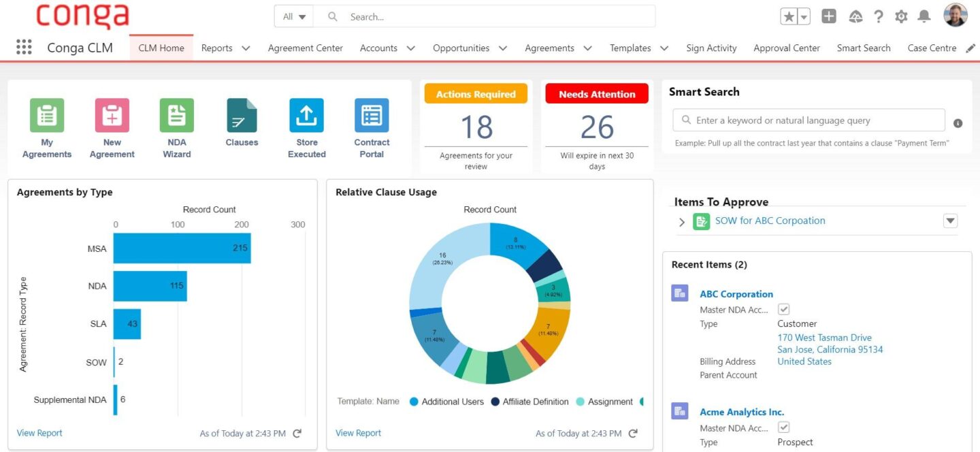
Task: Open the Approval Center tab
Action: click(786, 48)
